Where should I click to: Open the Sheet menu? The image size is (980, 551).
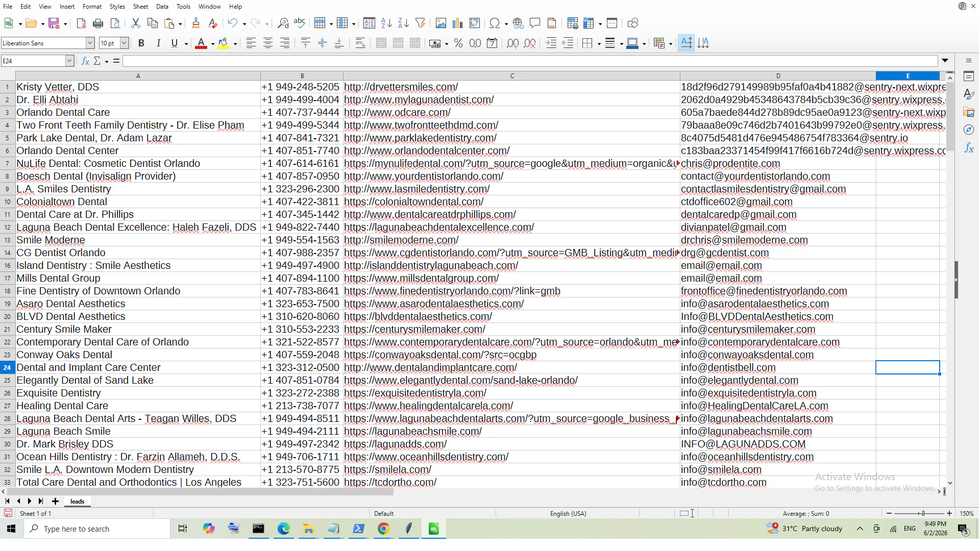[x=140, y=7]
